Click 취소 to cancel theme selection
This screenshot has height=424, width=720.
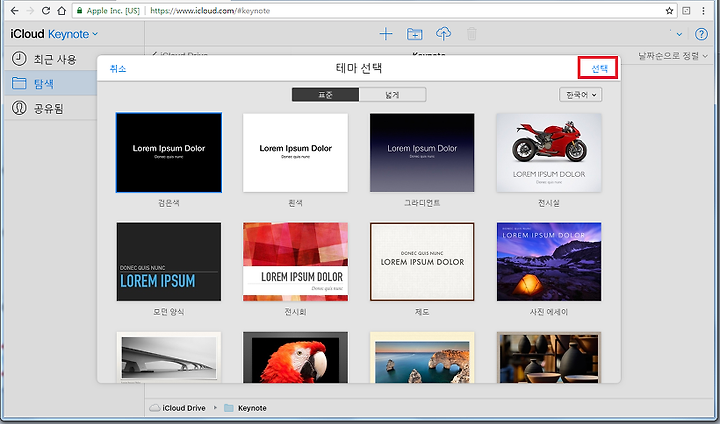click(118, 68)
